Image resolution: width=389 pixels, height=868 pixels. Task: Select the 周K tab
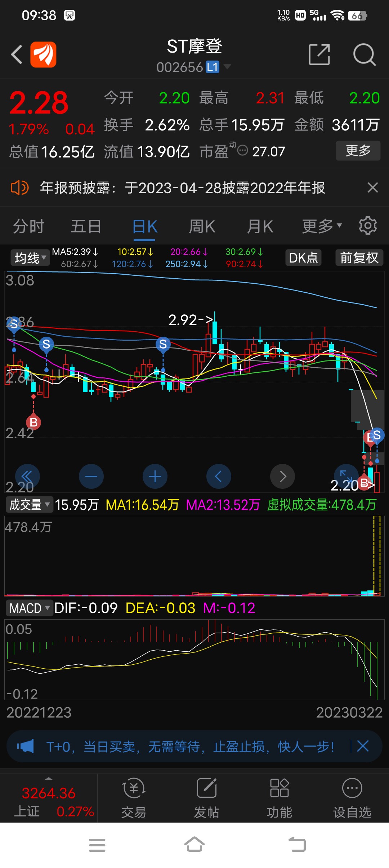[202, 227]
